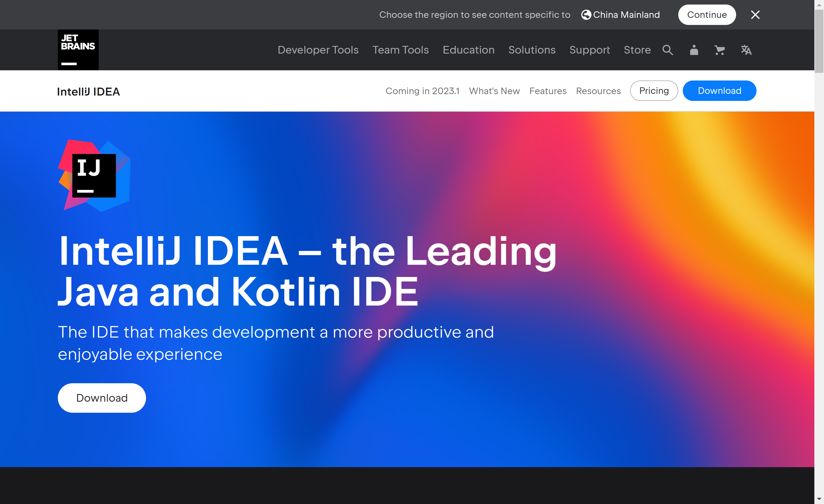Open the Team Tools menu
The height and width of the screenshot is (504, 824).
pos(400,50)
